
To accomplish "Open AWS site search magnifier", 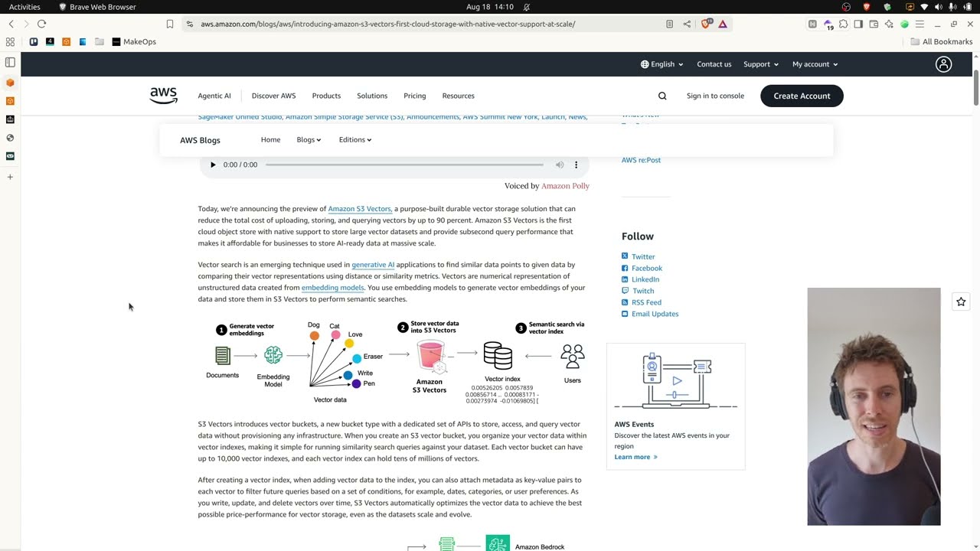I will click(x=662, y=96).
